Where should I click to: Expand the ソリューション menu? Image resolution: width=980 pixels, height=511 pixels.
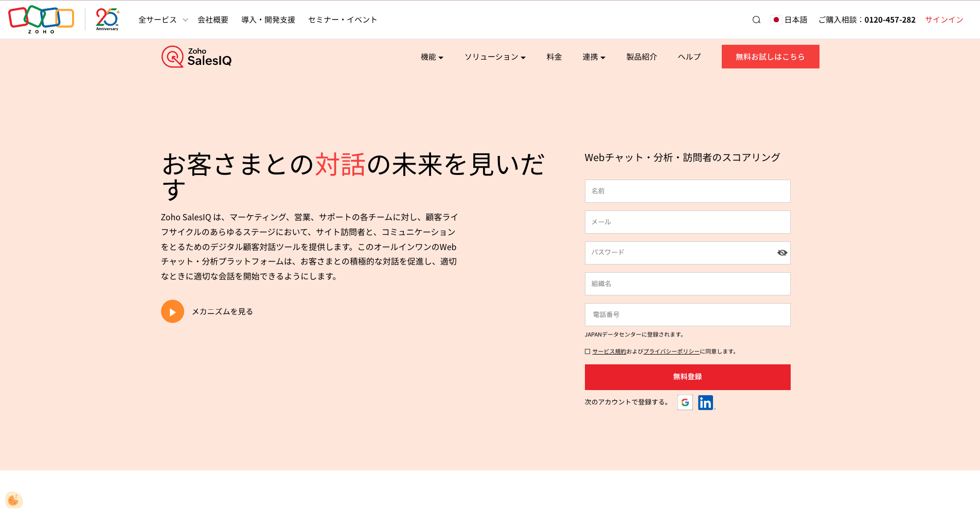(495, 57)
